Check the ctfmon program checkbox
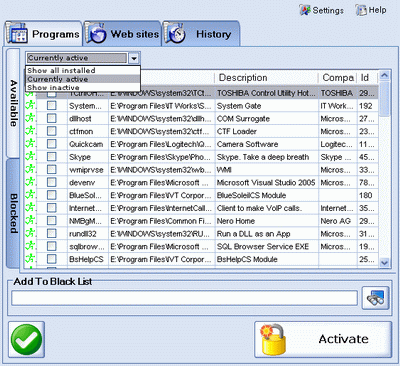The image size is (400, 366). pos(52,131)
